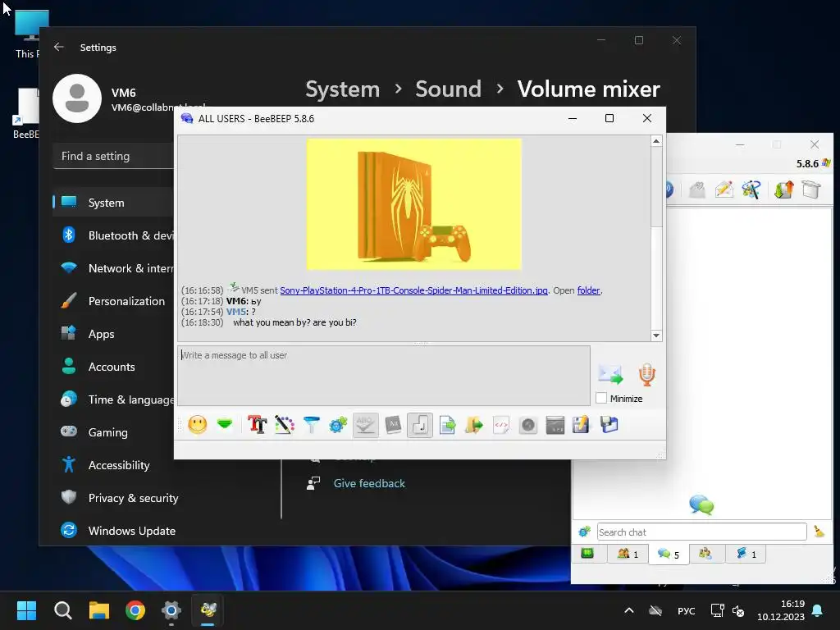Screen dimensions: 840x630
Task: Open the Windows Start menu
Action: [x=26, y=609]
